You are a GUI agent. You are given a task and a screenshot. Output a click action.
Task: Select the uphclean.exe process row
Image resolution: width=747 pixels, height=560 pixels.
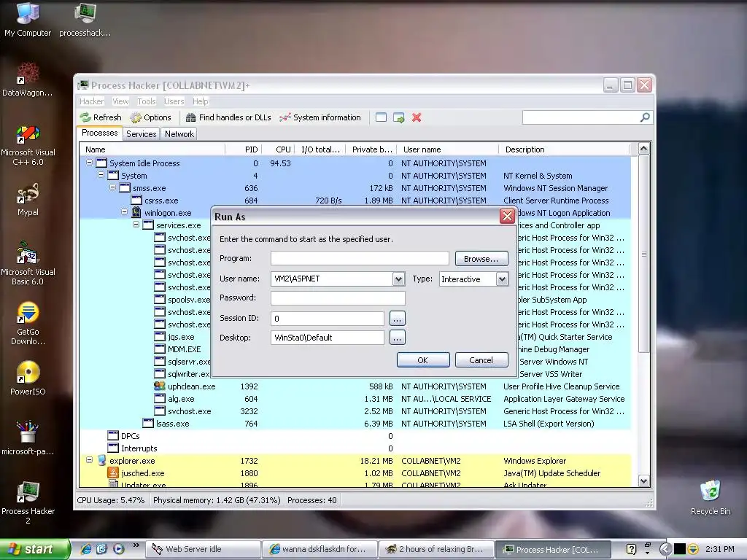point(355,386)
